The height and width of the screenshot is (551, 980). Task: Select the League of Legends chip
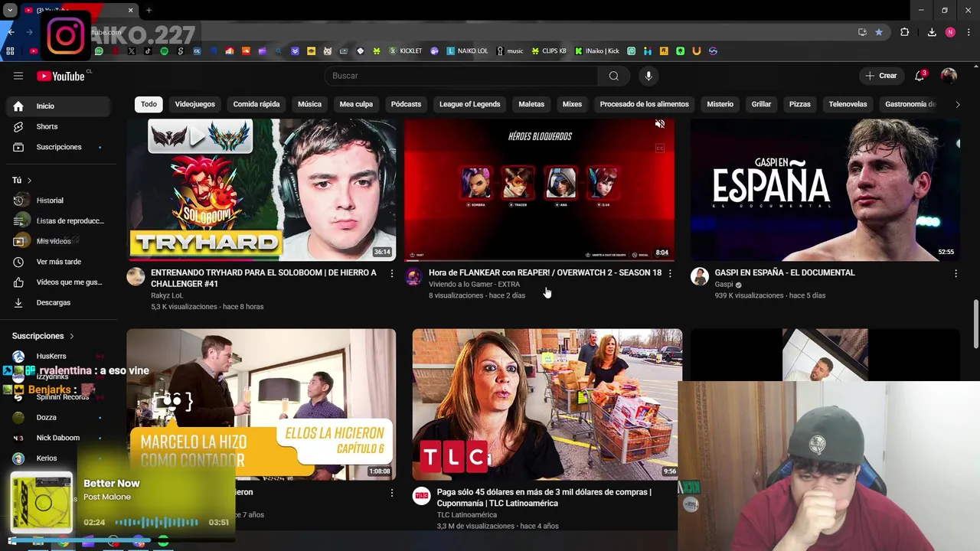(x=469, y=104)
